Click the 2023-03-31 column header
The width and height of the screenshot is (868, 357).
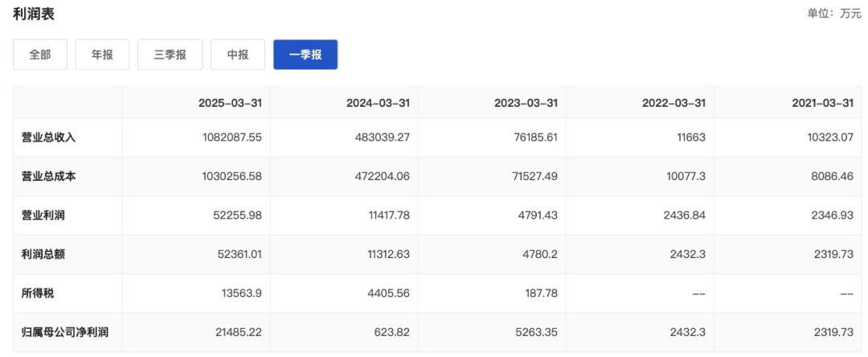point(526,104)
